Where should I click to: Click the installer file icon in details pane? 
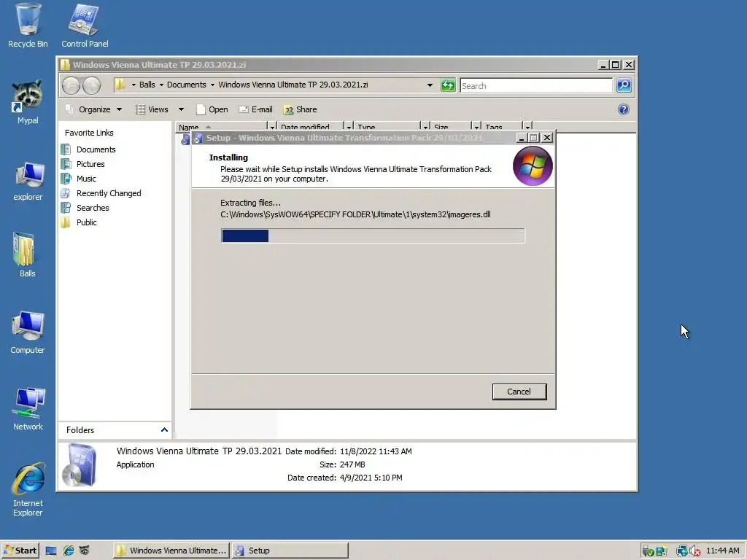point(80,464)
